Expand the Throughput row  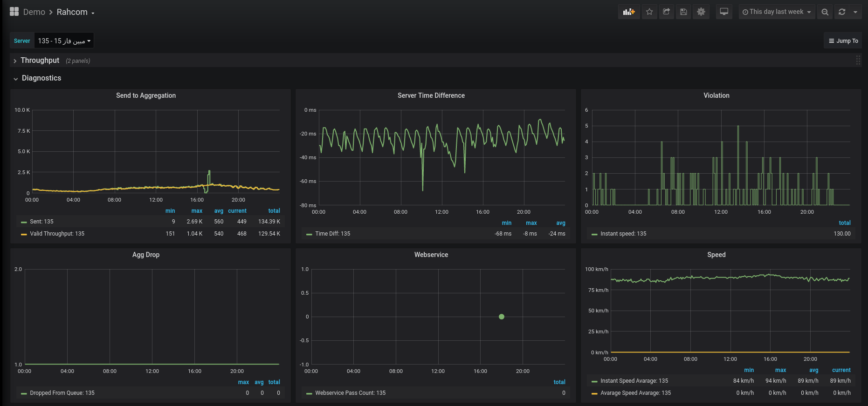pyautogui.click(x=40, y=61)
